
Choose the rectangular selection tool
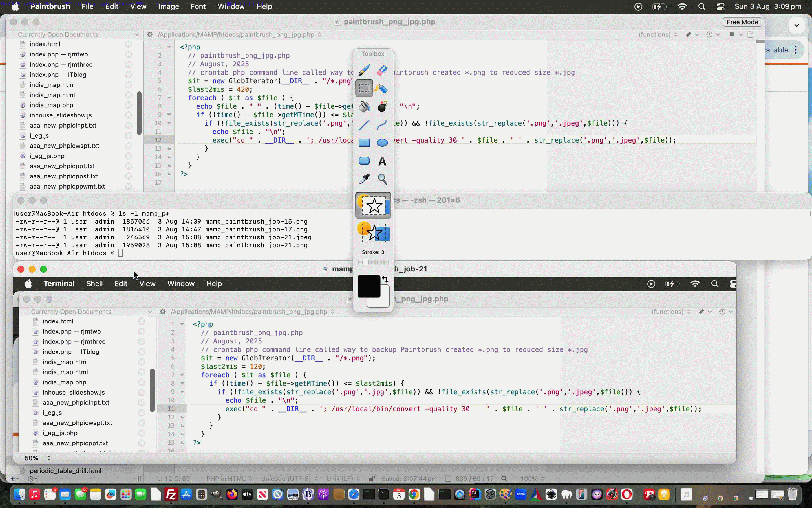click(x=364, y=88)
